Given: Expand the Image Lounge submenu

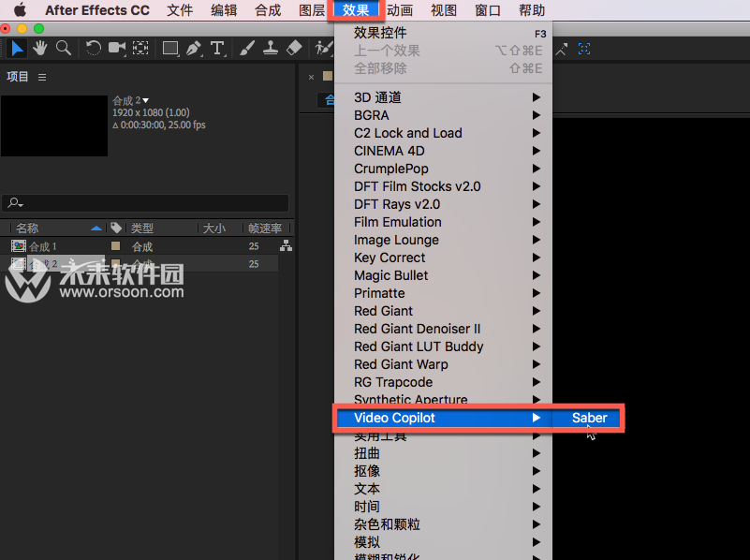Looking at the screenshot, I should (x=444, y=240).
